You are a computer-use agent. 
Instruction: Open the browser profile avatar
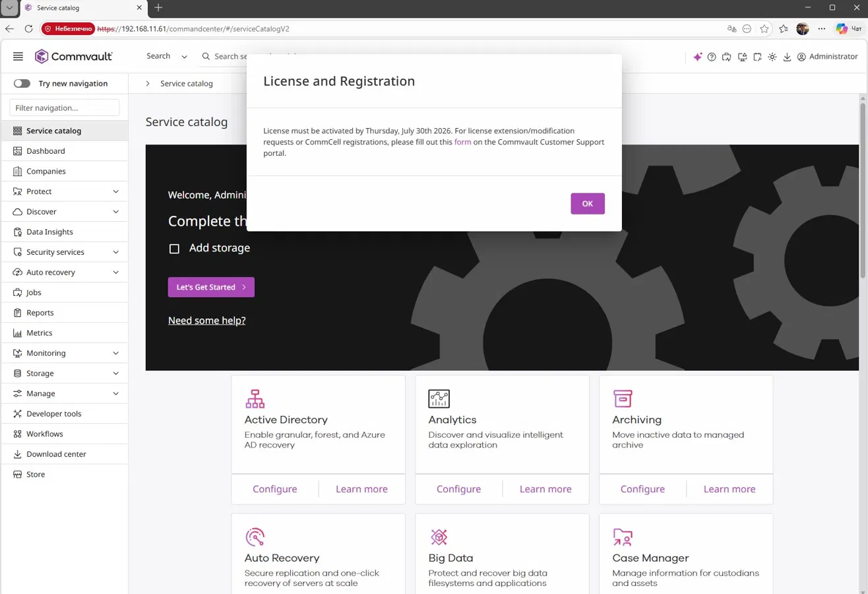pos(803,29)
